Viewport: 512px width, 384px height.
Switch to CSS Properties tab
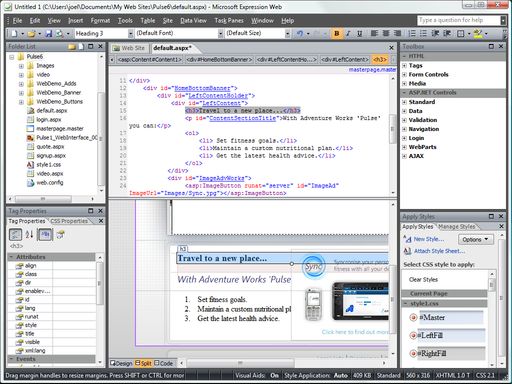pos(69,221)
